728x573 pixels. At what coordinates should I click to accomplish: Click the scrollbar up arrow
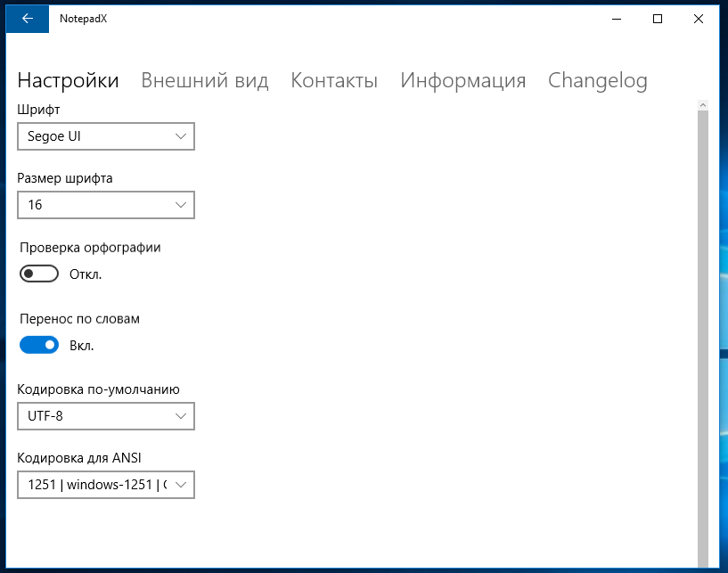(703, 105)
